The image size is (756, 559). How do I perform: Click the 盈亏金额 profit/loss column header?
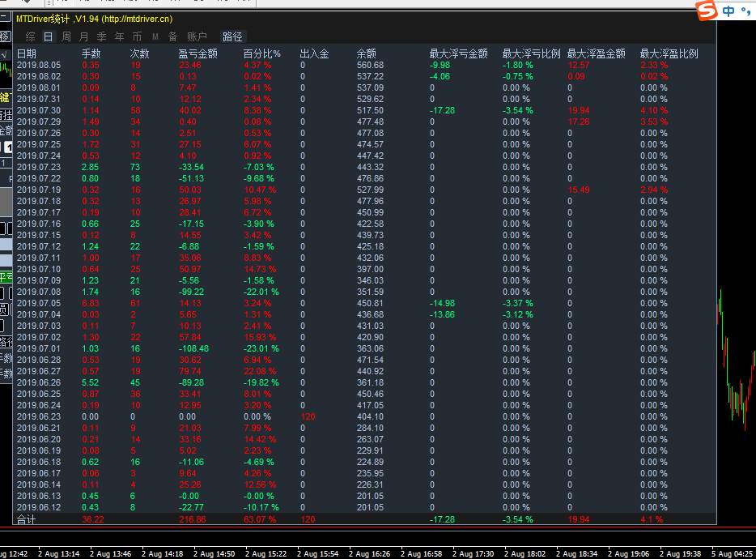(x=198, y=53)
